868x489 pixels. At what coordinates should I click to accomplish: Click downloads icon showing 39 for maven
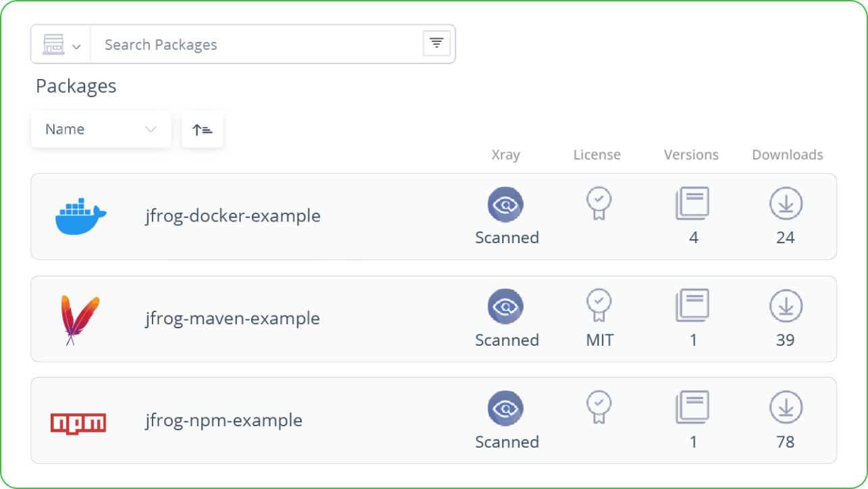(x=786, y=306)
